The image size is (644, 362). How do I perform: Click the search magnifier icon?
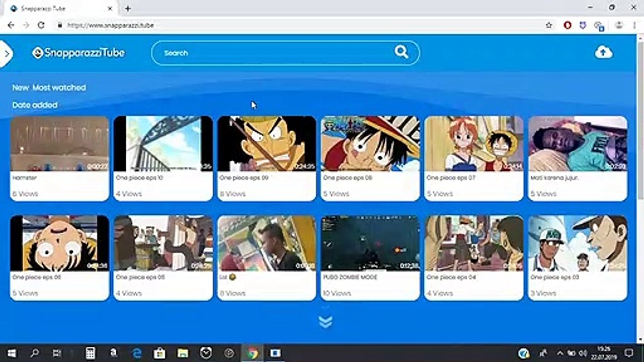point(401,52)
